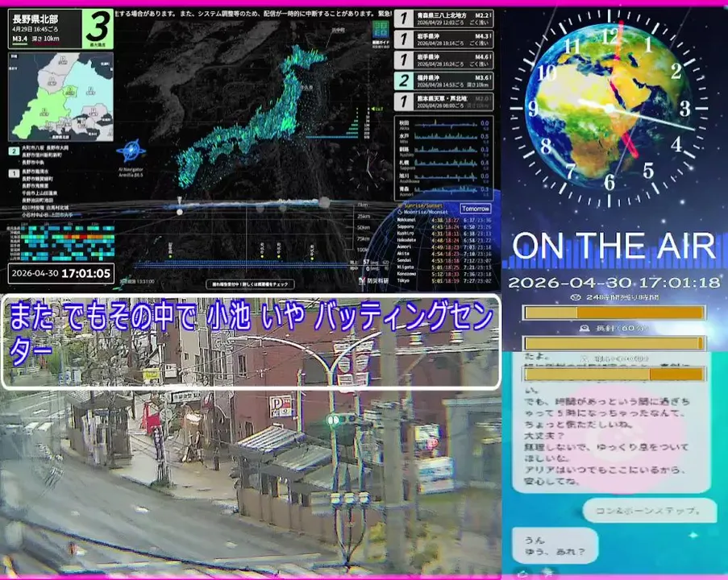The width and height of the screenshot is (728, 580).
Task: Click the intensity 2 badge beside the city list
Action: [x=14, y=151]
